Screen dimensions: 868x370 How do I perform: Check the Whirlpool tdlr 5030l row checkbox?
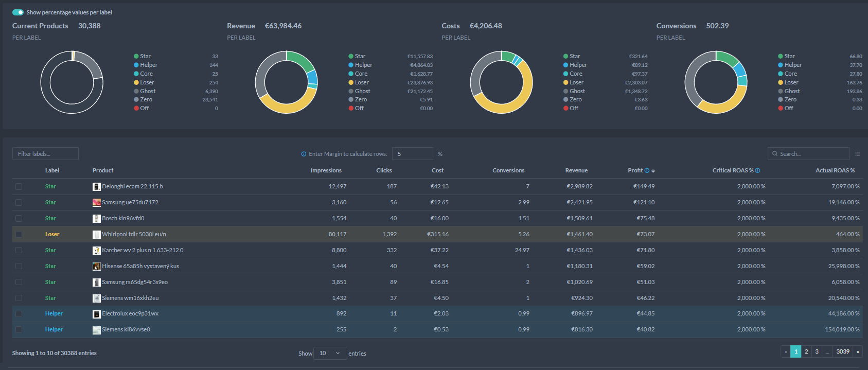click(x=19, y=235)
